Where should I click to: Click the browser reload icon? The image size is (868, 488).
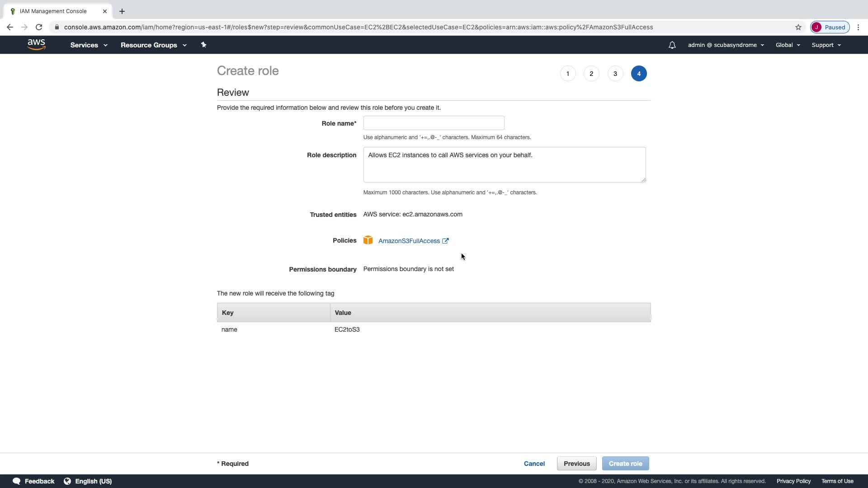point(39,27)
